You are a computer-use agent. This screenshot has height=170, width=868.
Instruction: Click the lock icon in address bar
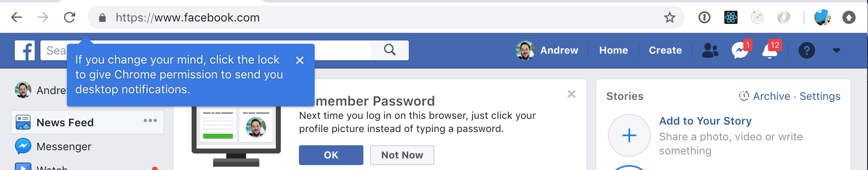click(x=102, y=17)
